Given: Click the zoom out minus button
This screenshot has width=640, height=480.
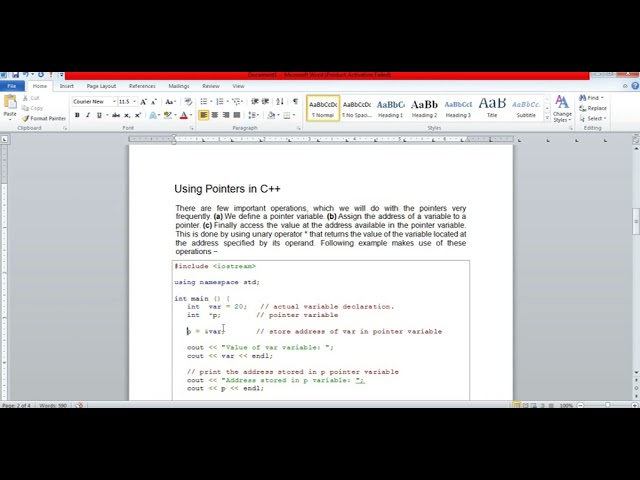Looking at the screenshot, I should click(580, 405).
